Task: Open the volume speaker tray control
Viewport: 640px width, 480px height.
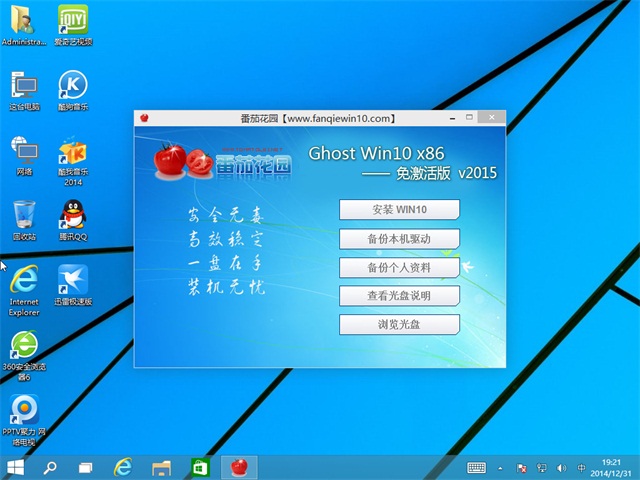Action: 561,468
